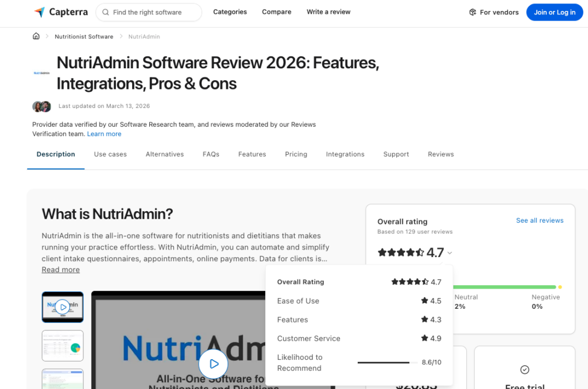Expand description with Read more
Viewport: 588px width, 389px height.
coord(61,270)
